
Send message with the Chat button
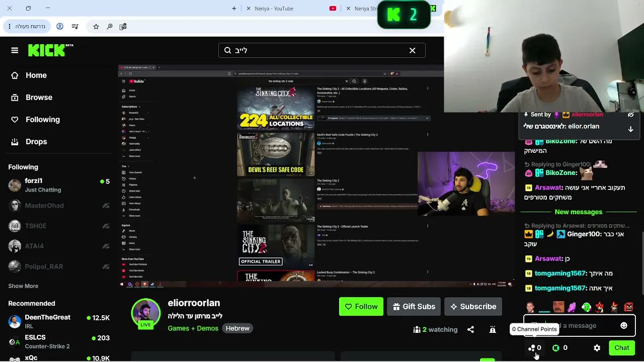point(621,348)
